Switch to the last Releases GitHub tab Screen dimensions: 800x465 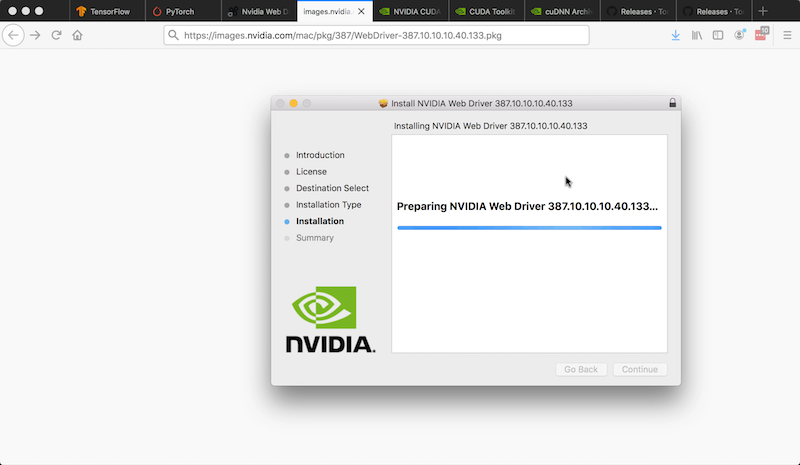(x=714, y=11)
